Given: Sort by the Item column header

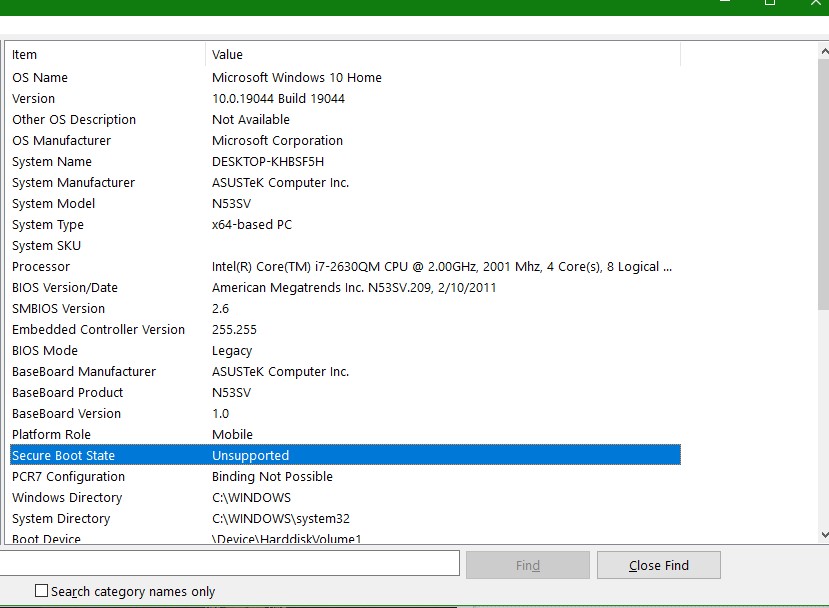Looking at the screenshot, I should (x=105, y=55).
